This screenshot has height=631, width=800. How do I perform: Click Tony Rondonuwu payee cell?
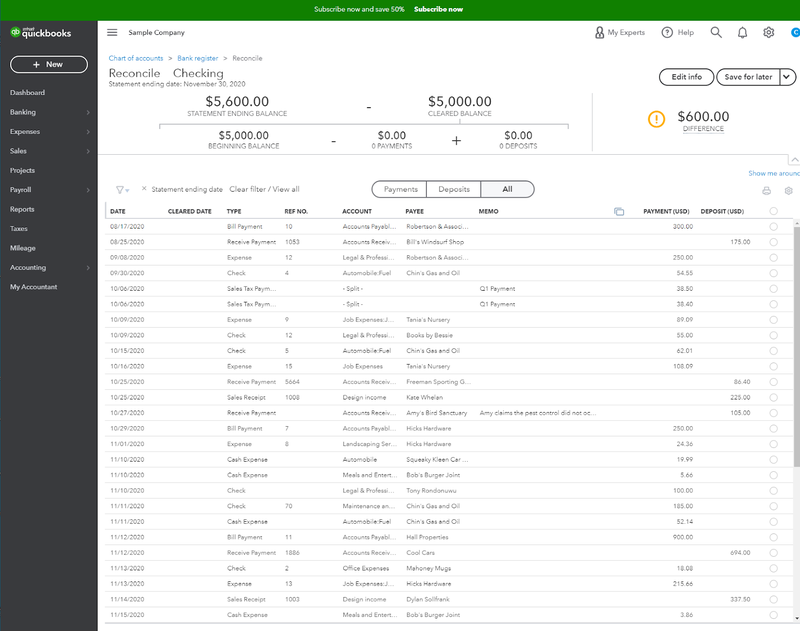point(431,491)
